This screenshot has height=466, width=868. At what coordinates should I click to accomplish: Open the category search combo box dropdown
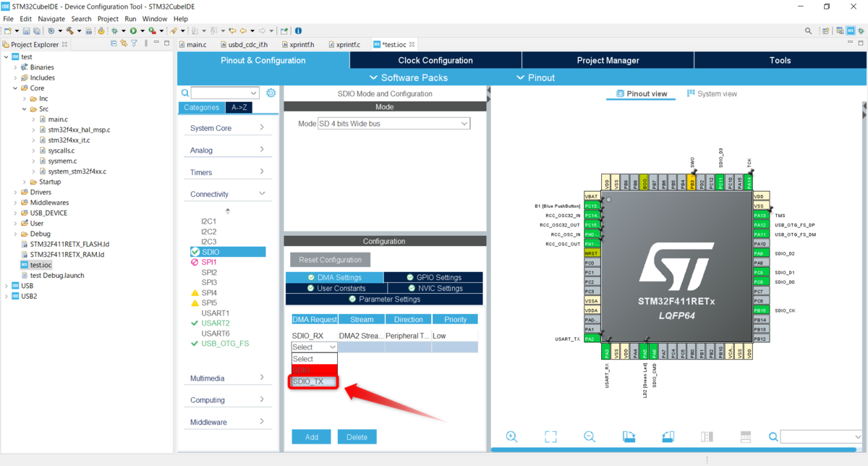253,93
